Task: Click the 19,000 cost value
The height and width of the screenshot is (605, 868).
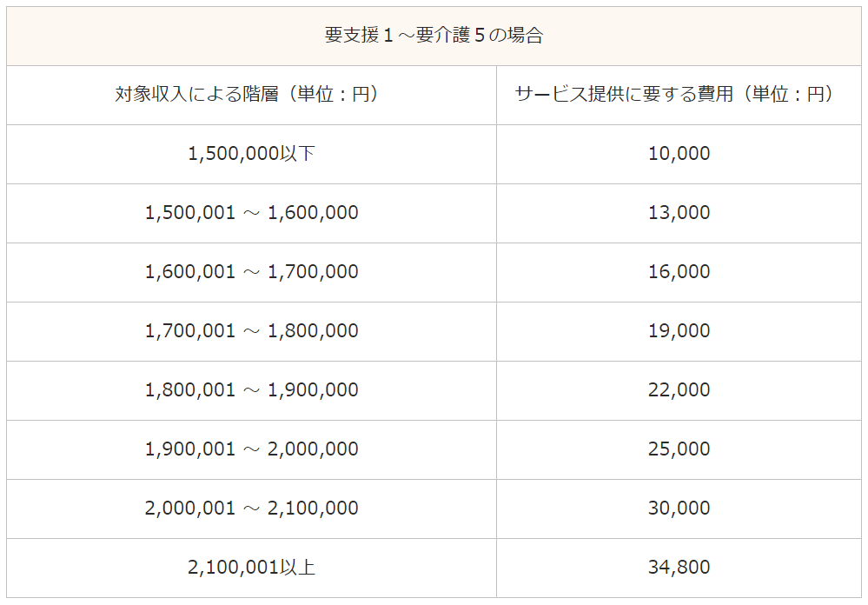Action: coord(679,331)
